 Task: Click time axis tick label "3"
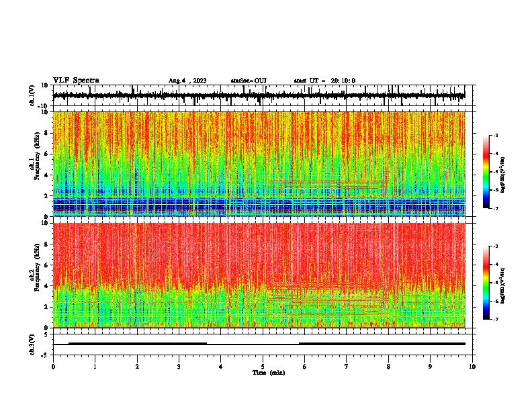coord(179,367)
